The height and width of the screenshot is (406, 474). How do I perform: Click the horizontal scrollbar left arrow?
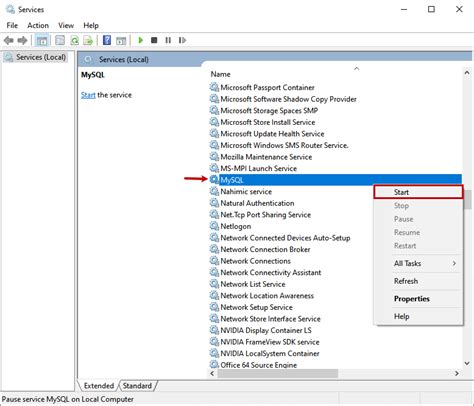(x=213, y=373)
